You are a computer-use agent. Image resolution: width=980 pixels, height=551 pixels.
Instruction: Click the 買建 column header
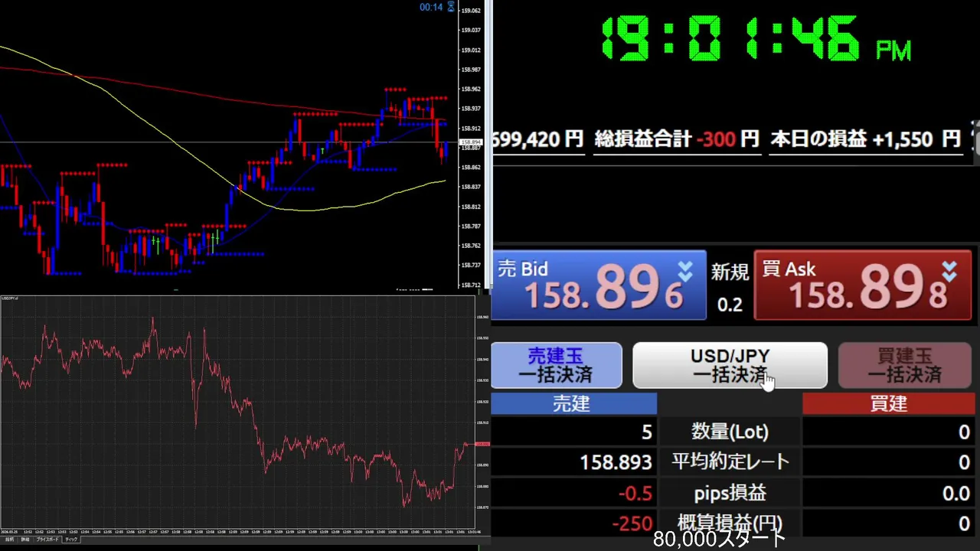[888, 404]
